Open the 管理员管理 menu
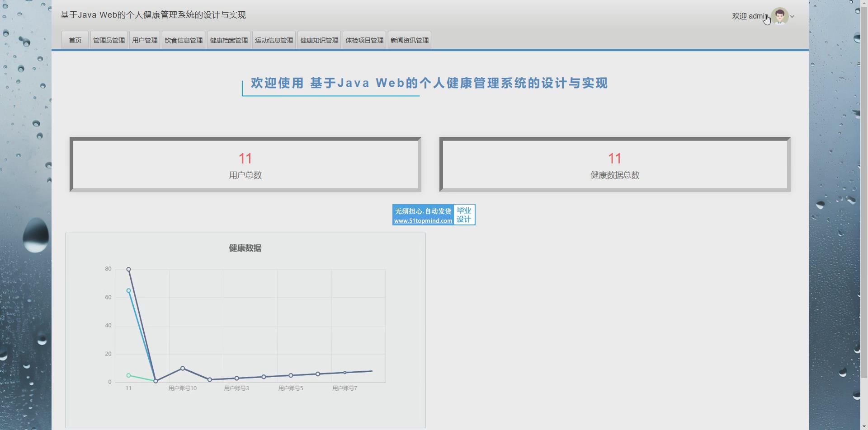 click(x=109, y=40)
